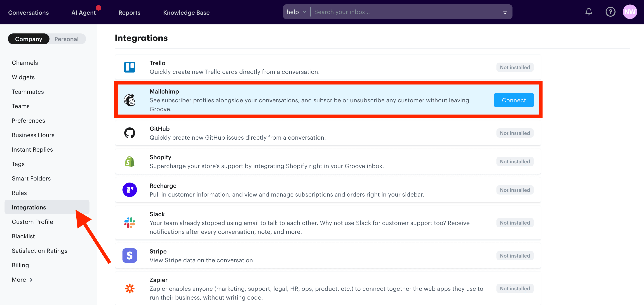Screen dimensions: 644x305
Task: Open the Conversations menu
Action: point(28,12)
